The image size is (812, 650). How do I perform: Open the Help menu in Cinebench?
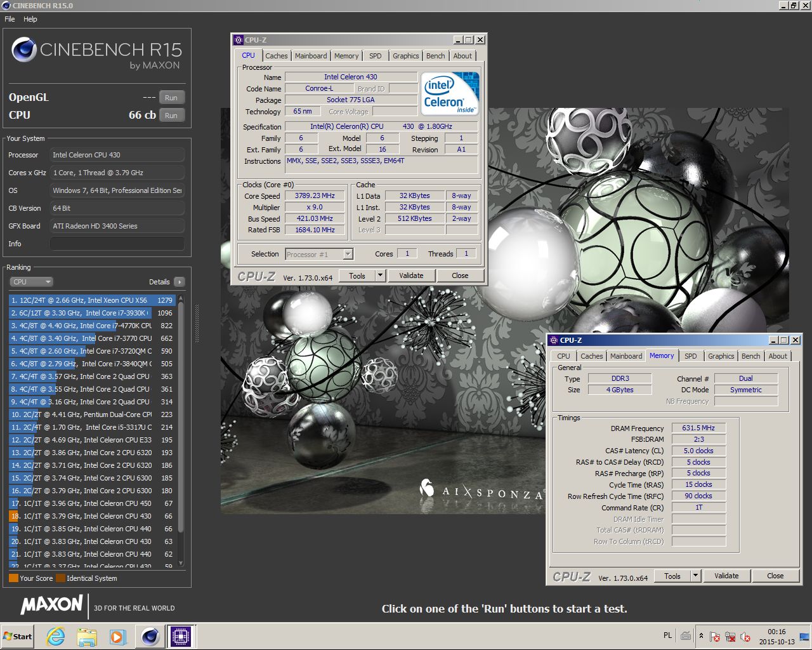(30, 19)
